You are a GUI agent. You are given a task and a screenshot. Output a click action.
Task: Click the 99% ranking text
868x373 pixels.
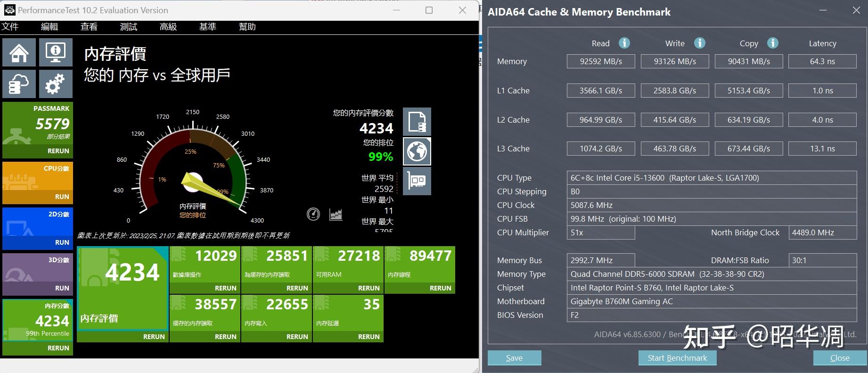click(381, 157)
